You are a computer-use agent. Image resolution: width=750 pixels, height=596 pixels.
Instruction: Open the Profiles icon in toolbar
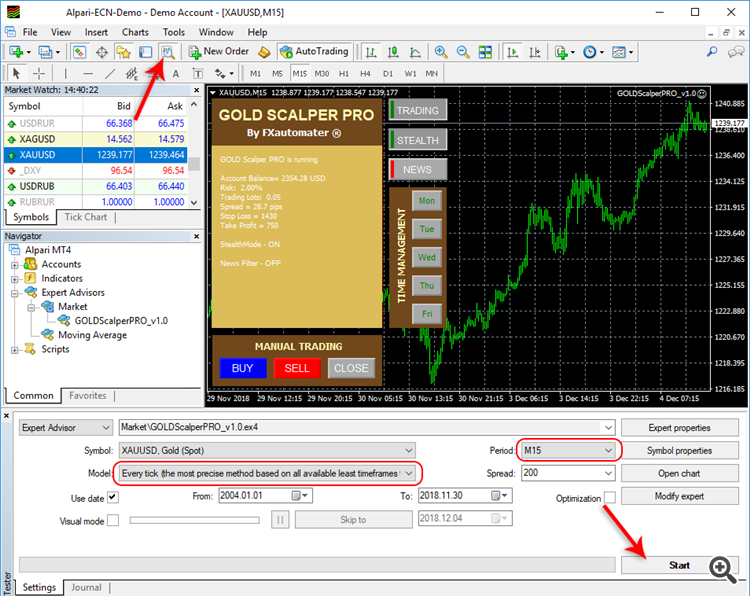45,52
